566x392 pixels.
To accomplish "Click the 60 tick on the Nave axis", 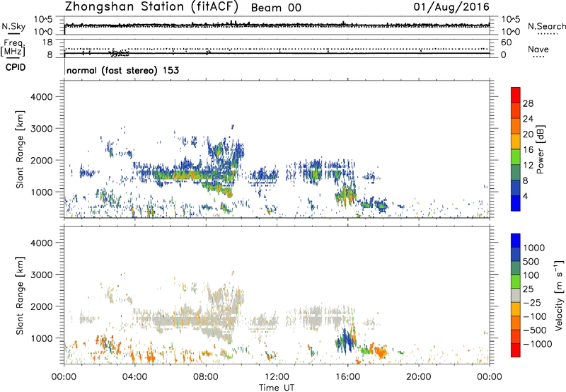I will pos(506,42).
